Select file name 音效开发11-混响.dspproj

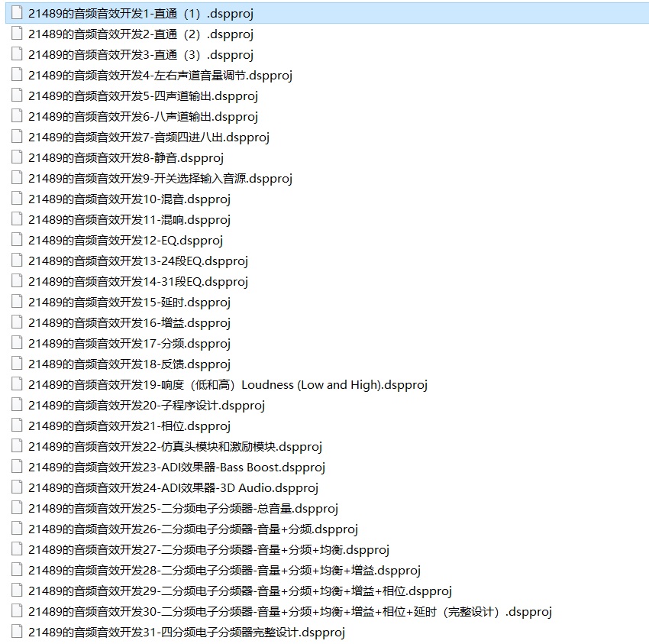point(130,220)
